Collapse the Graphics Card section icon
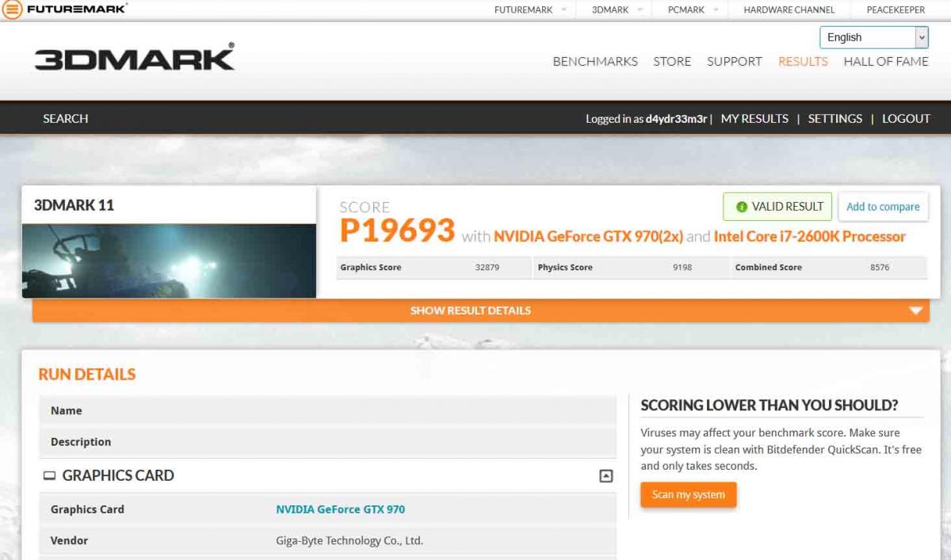 tap(605, 476)
